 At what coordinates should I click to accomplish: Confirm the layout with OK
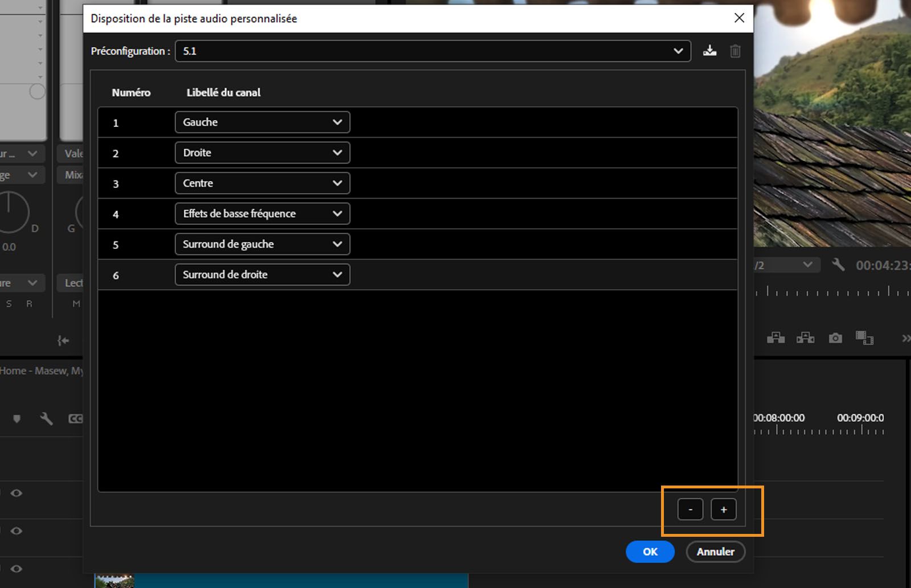click(650, 552)
